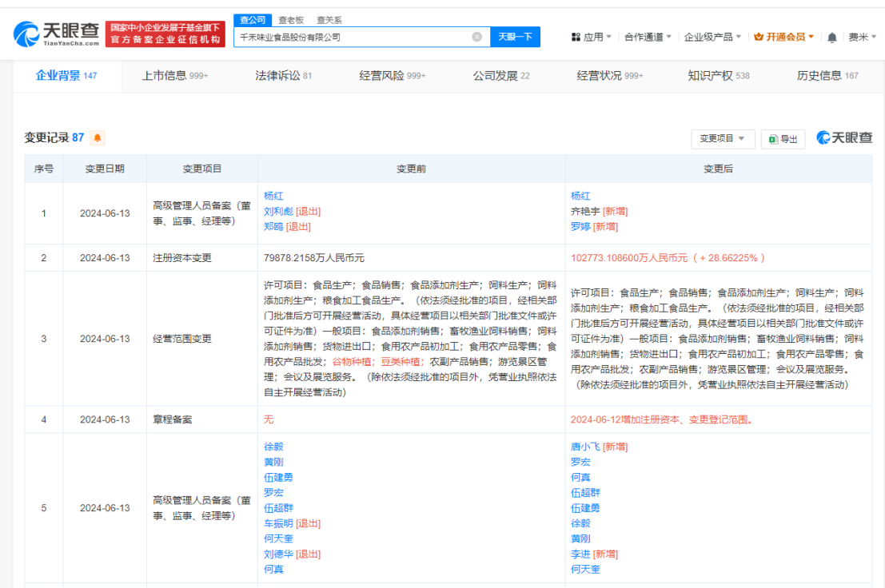This screenshot has width=885, height=588.
Task: Expand the 企业级产品 dropdown
Action: pyautogui.click(x=712, y=37)
